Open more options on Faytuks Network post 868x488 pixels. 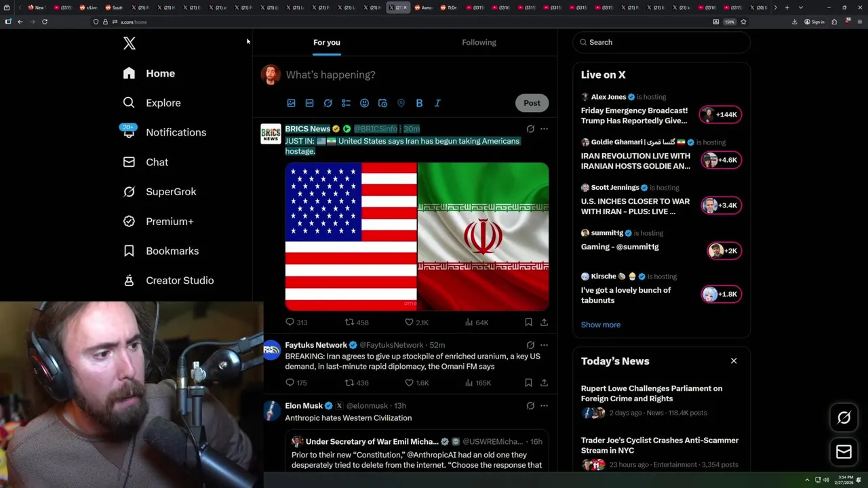544,345
